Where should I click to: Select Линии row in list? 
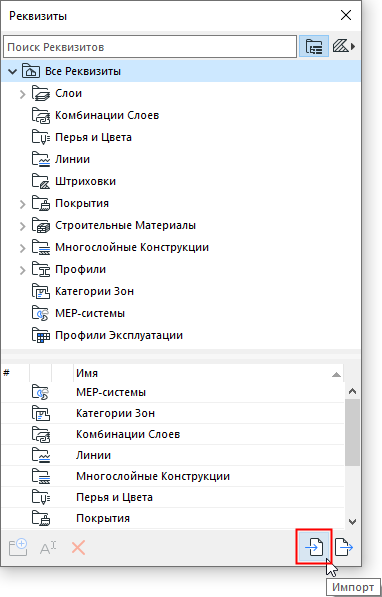coord(173,455)
